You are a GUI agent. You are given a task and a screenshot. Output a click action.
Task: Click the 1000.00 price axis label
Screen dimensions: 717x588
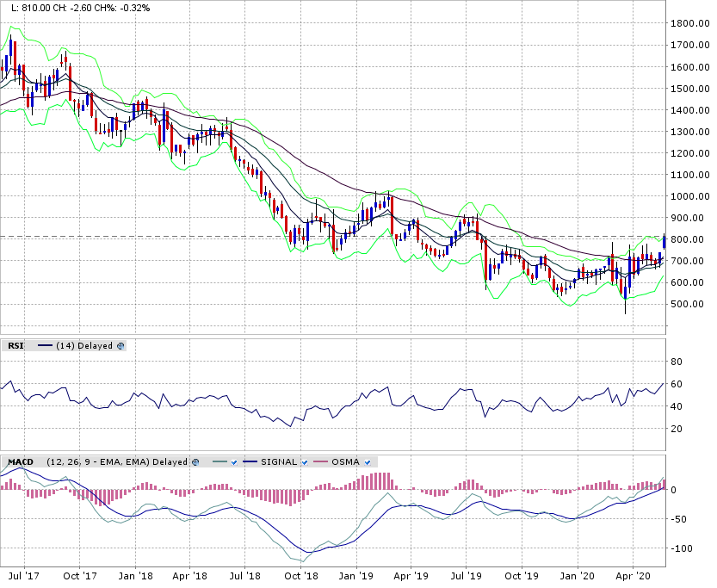tap(689, 196)
